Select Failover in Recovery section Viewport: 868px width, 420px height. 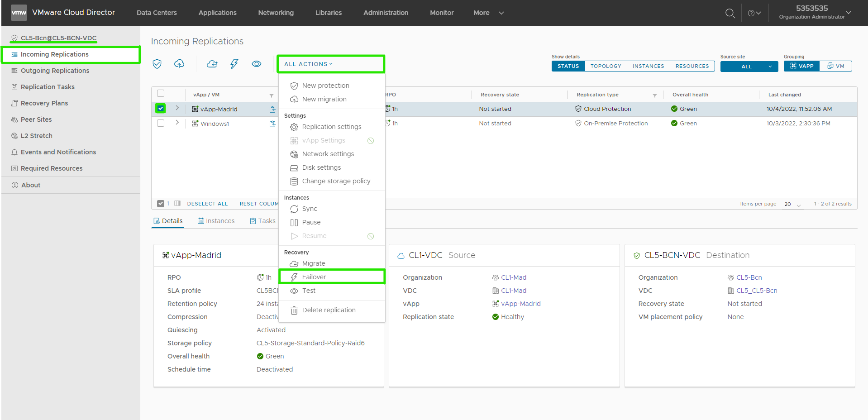click(x=332, y=277)
